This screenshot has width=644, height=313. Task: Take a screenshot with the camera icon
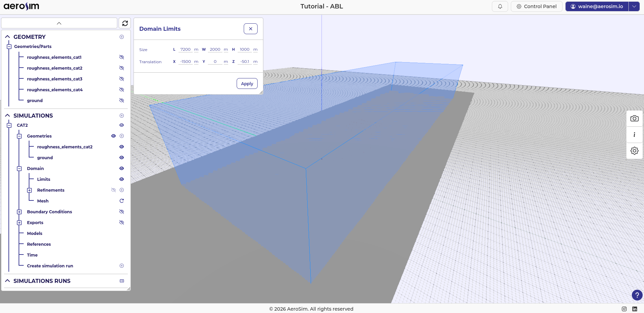pos(634,118)
